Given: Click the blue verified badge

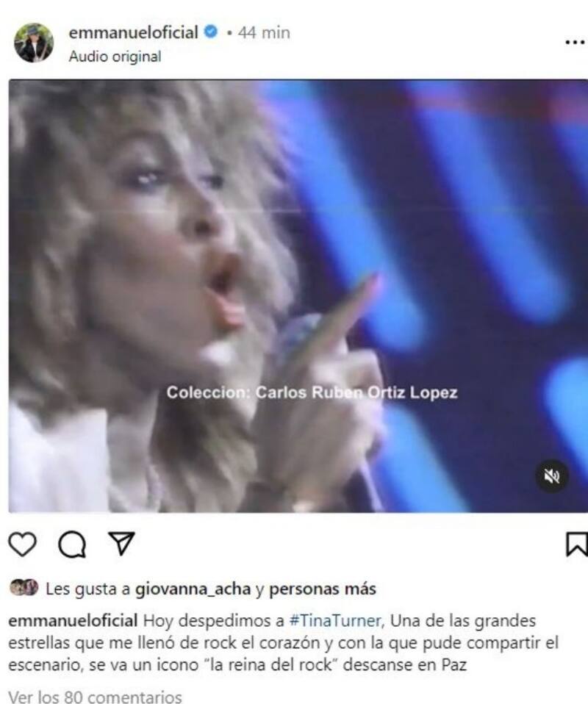Looking at the screenshot, I should [211, 32].
